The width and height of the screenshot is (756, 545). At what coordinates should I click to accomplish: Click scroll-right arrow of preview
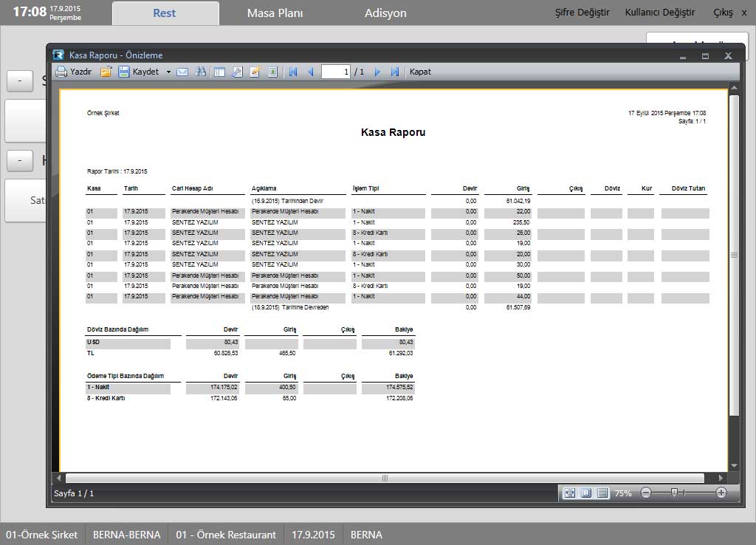(x=721, y=478)
